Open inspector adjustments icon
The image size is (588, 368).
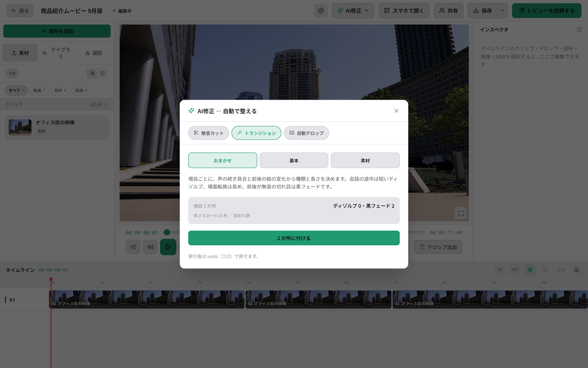coord(579,30)
